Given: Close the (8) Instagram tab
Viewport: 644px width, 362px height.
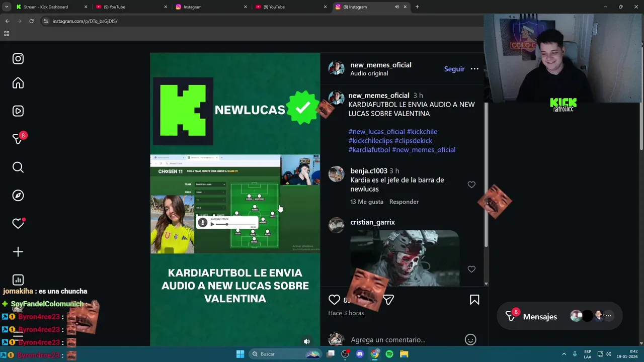Looking at the screenshot, I should (x=405, y=7).
